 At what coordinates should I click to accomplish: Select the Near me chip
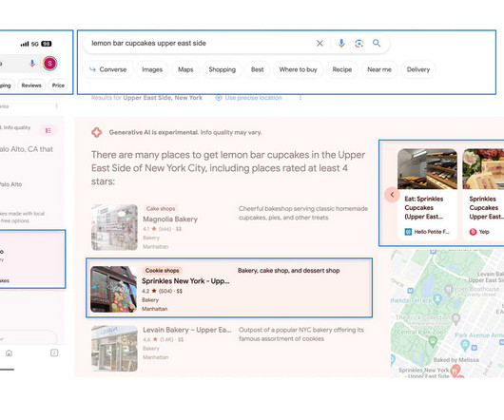click(x=379, y=69)
